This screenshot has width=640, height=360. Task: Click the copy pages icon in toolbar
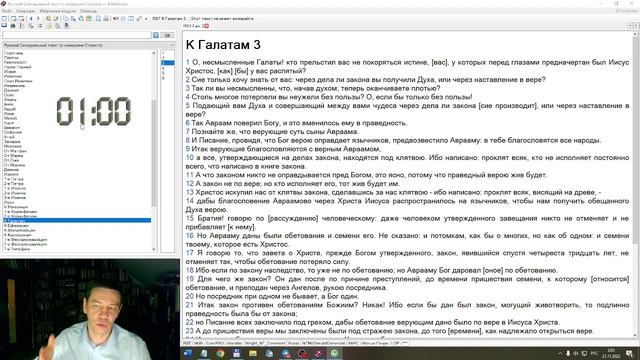pyautogui.click(x=66, y=18)
